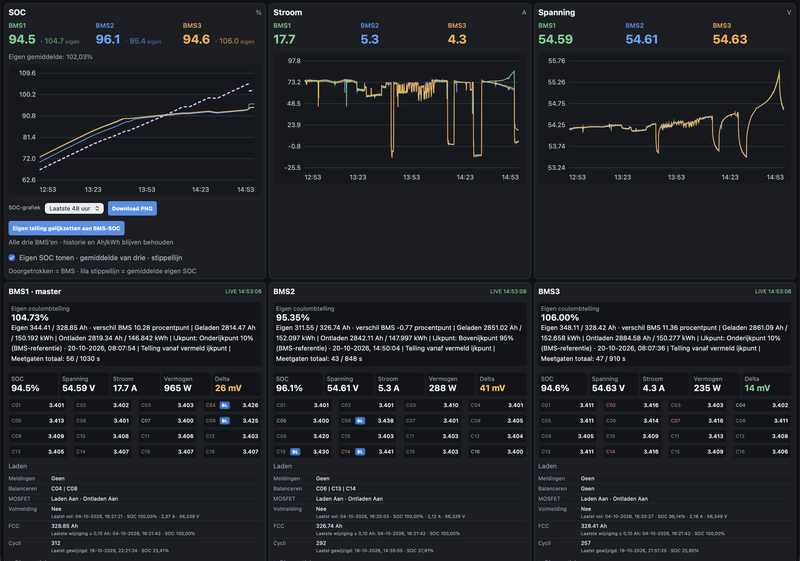Click the BL badge on BMS2 cell C13

pyautogui.click(x=295, y=451)
